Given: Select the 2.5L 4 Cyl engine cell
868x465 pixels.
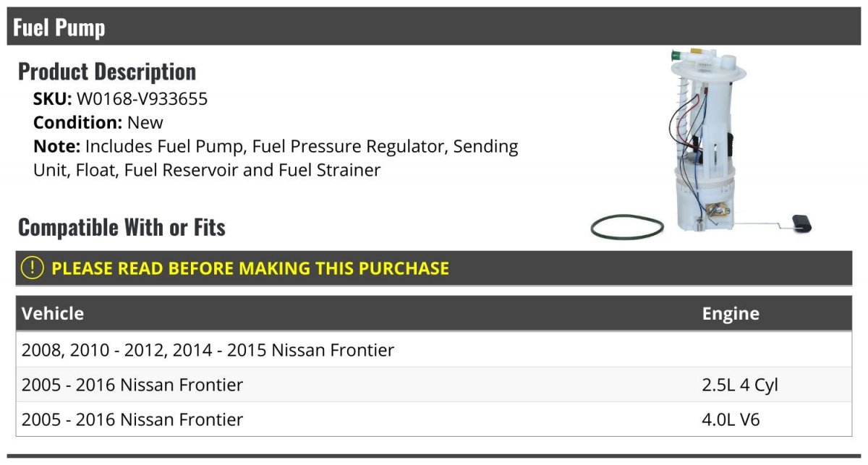Looking at the screenshot, I should coord(740,385).
